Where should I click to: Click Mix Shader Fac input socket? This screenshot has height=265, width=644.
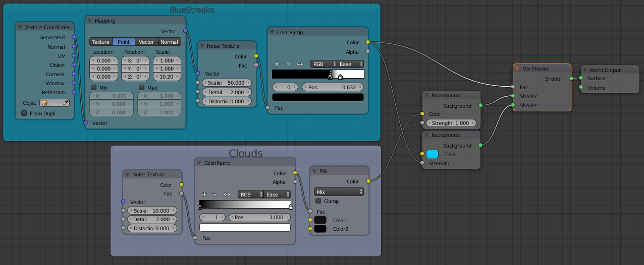[x=513, y=87]
